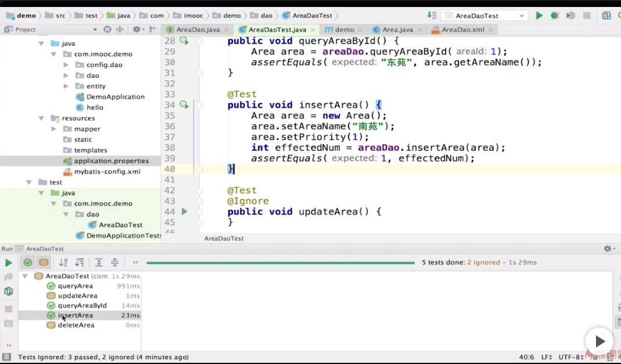
Task: Run with coverage from the top toolbar
Action: (570, 16)
